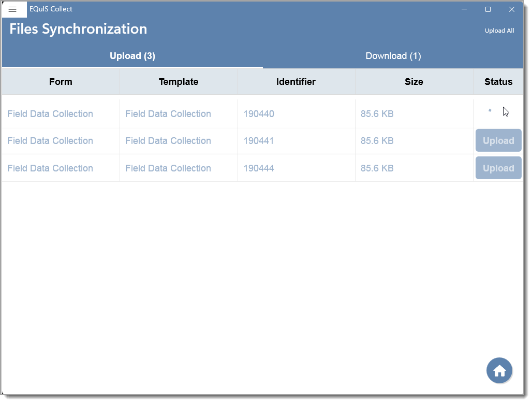Open the hamburger menu
The image size is (532, 403).
12,9
